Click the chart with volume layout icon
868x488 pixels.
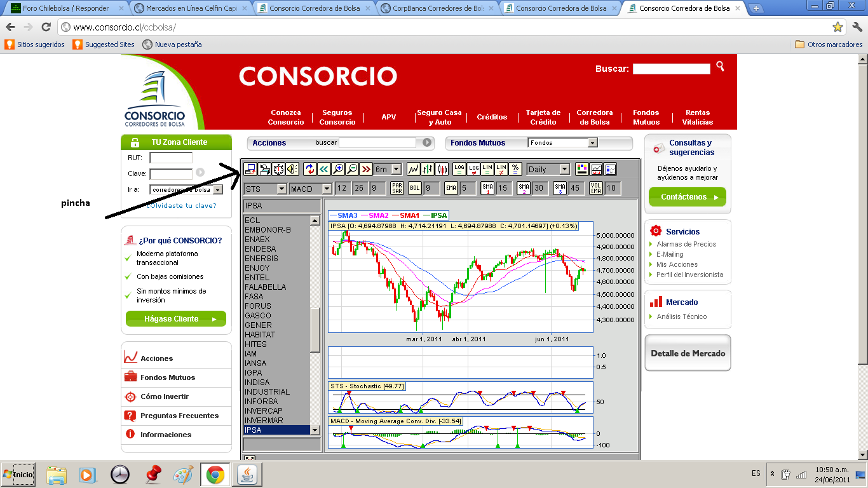pyautogui.click(x=597, y=169)
